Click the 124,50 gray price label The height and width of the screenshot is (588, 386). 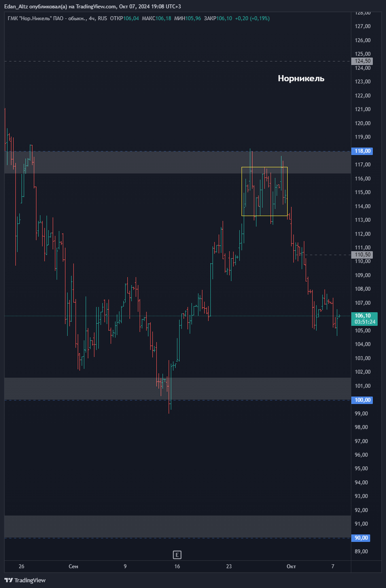click(x=362, y=61)
